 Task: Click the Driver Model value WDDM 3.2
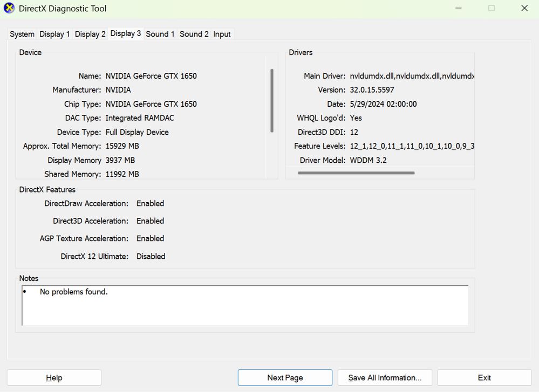[368, 161]
